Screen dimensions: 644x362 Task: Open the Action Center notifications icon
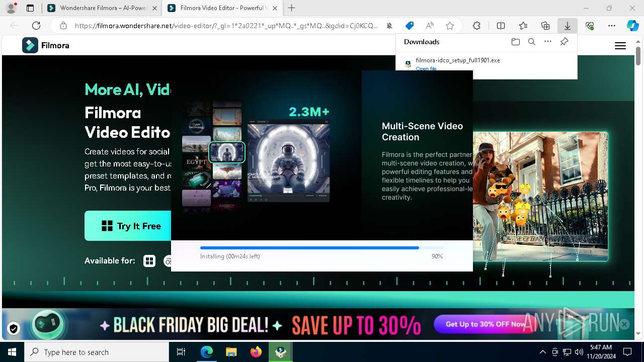point(627,352)
